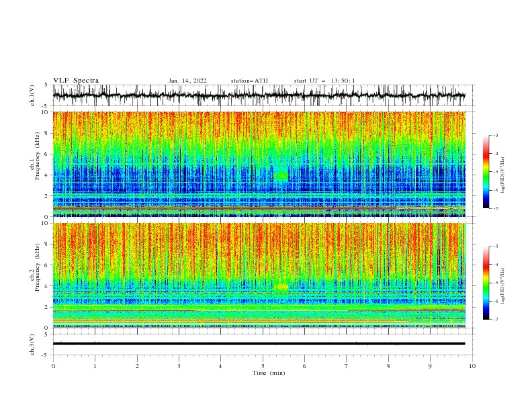Click the "2" kHz tick of ch.1 frequency axis

(46, 196)
